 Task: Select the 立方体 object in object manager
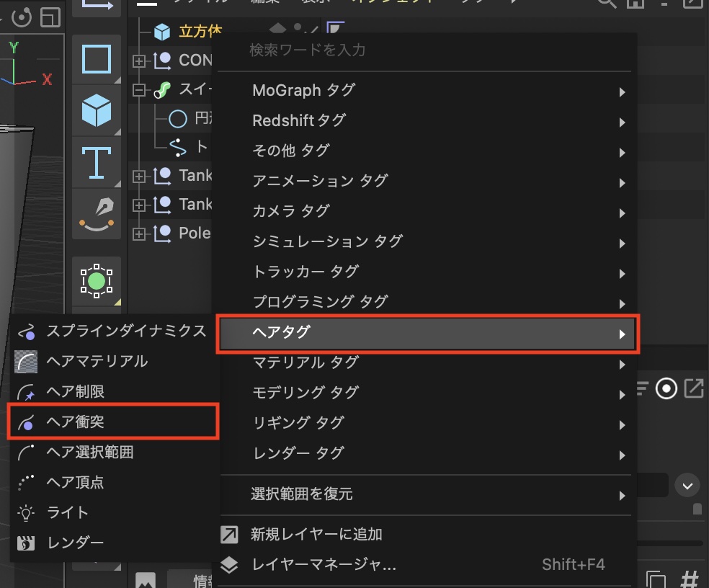point(200,32)
